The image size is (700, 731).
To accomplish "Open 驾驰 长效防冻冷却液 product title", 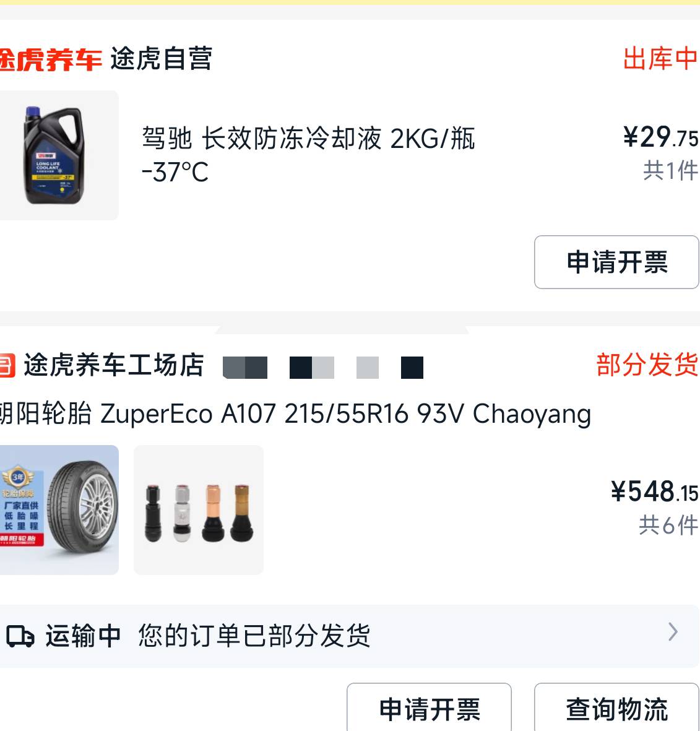I will (x=308, y=155).
